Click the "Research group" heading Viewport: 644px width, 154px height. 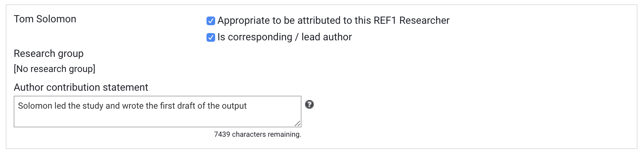(49, 54)
